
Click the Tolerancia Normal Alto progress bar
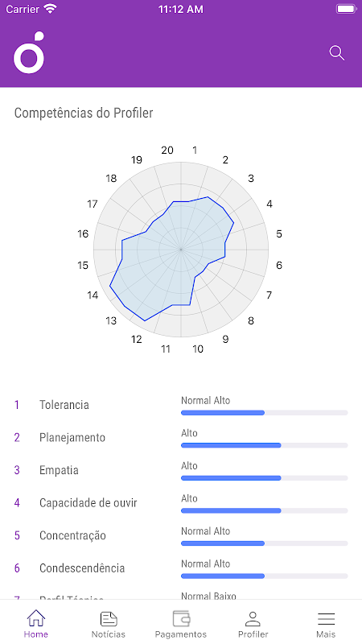coord(265,412)
